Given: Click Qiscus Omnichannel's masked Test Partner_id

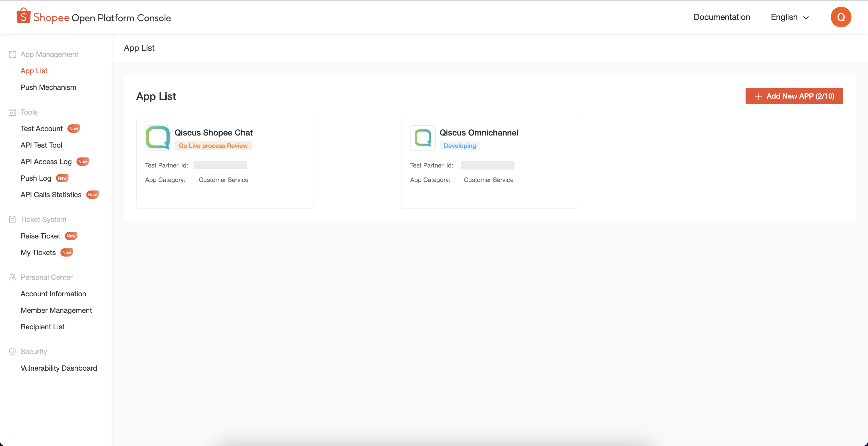Looking at the screenshot, I should click(487, 165).
